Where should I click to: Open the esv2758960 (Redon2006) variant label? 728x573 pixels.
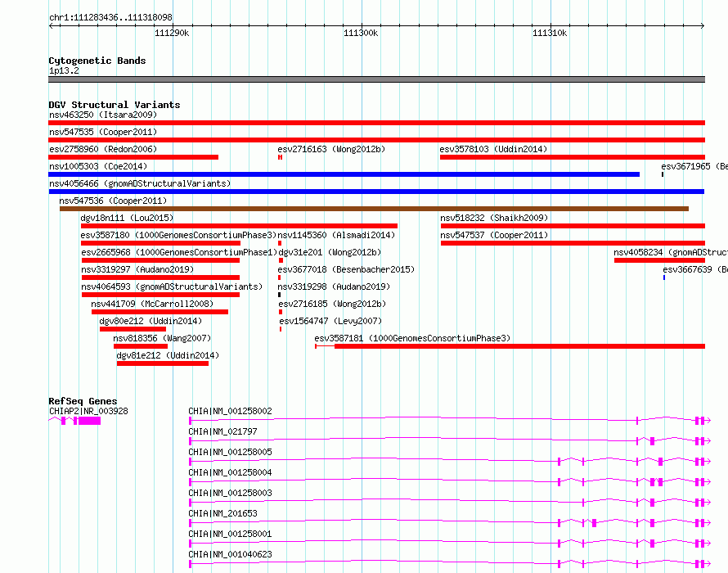click(x=103, y=149)
